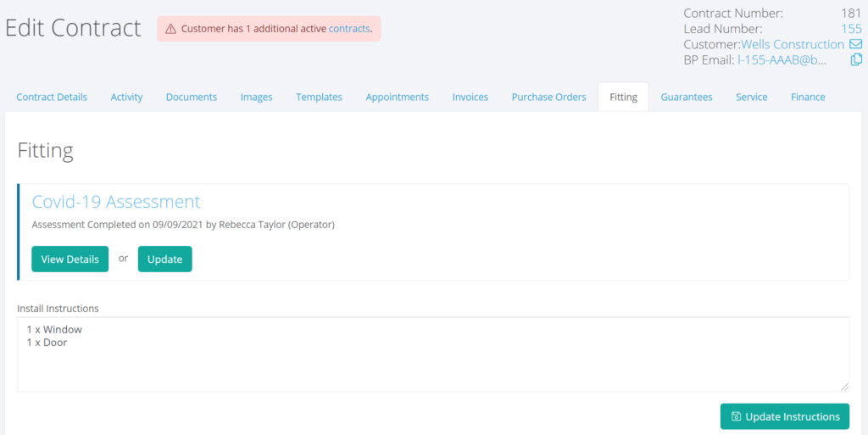Select the Images tab
Viewport: 868px width, 435px height.
click(256, 98)
